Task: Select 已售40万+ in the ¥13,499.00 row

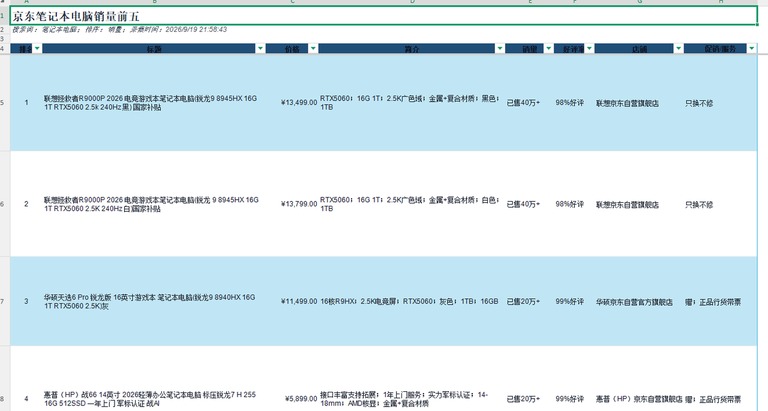Action: point(529,102)
